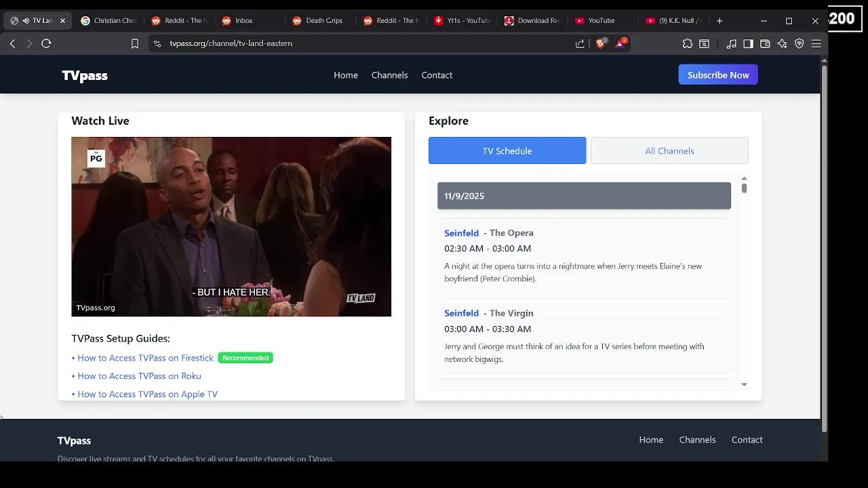Open the Brave Shields lion icon
This screenshot has width=868, height=488.
click(x=601, y=43)
